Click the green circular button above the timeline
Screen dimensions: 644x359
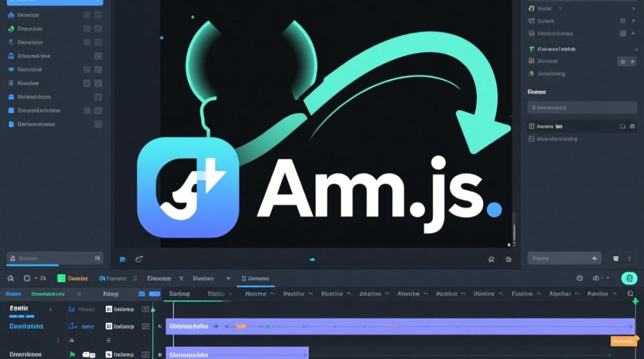(x=629, y=278)
